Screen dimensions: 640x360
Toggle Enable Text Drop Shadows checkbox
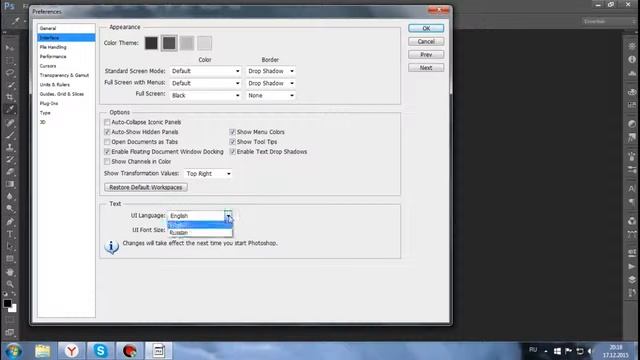pos(233,151)
